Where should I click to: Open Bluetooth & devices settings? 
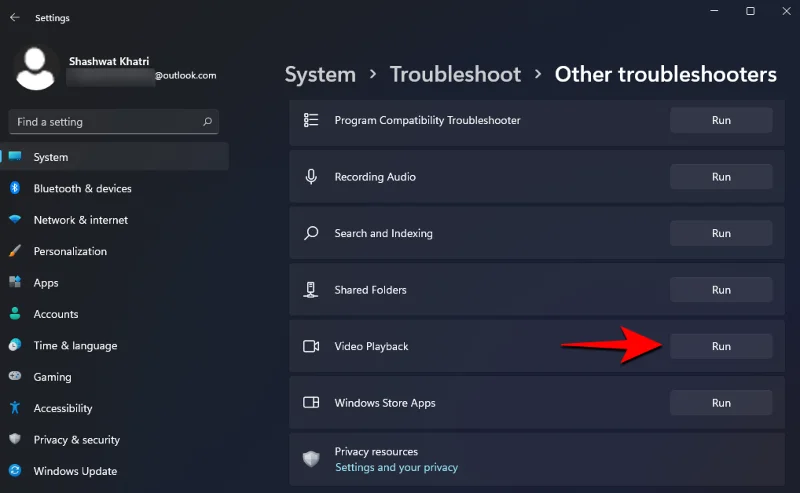tap(115, 188)
